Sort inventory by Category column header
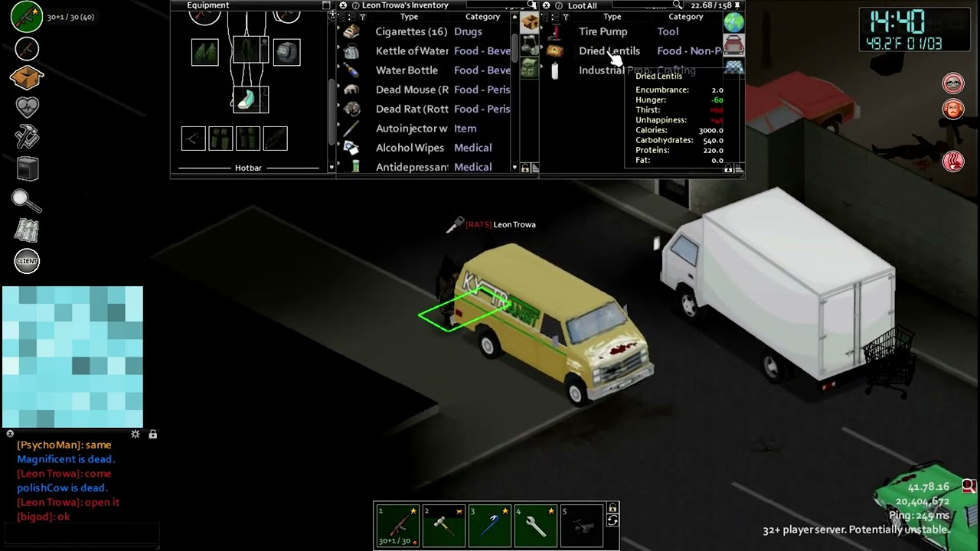The image size is (980, 551). [482, 16]
